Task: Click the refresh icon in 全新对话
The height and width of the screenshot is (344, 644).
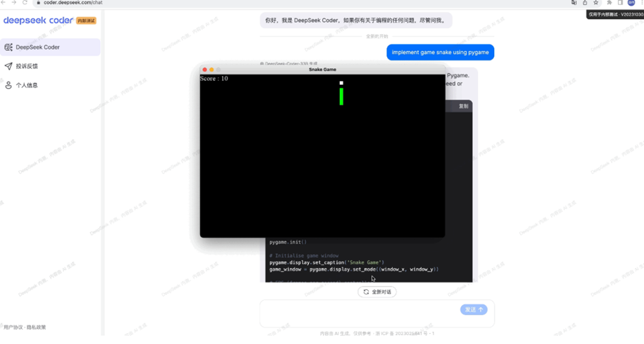Action: click(x=366, y=292)
